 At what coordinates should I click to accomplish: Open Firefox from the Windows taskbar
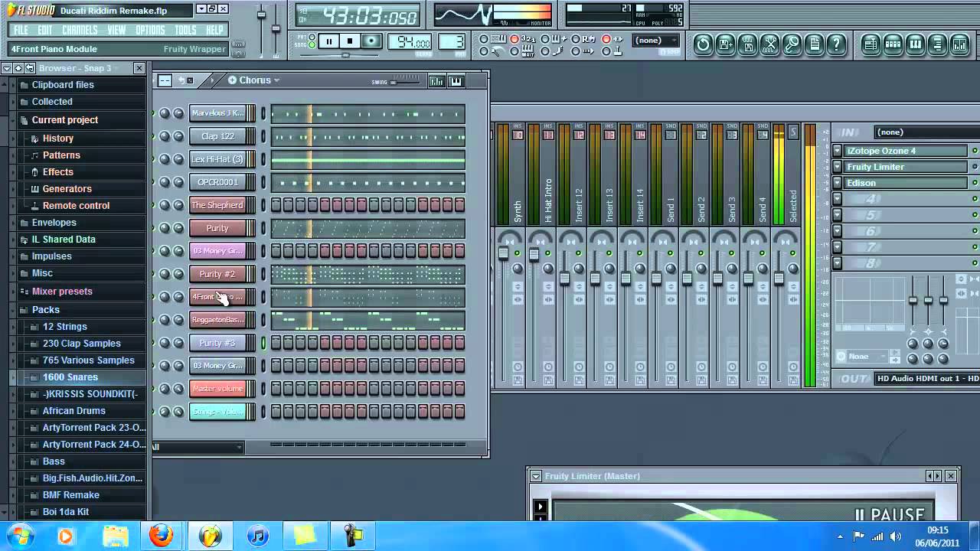click(x=161, y=536)
